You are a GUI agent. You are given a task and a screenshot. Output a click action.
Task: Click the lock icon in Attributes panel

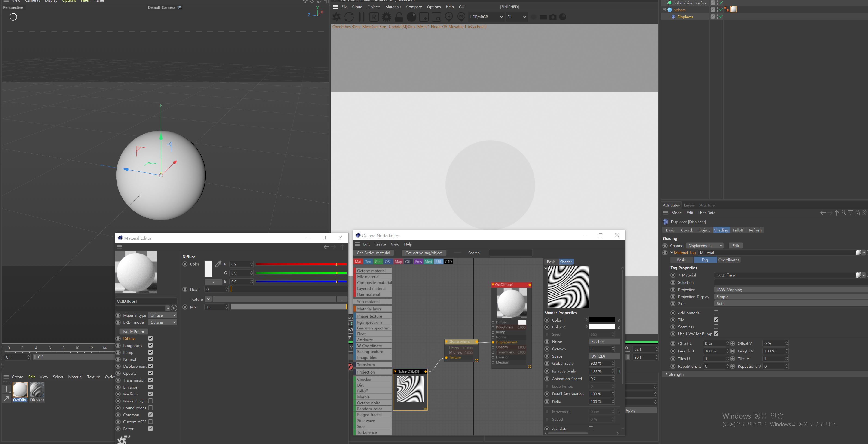858,213
